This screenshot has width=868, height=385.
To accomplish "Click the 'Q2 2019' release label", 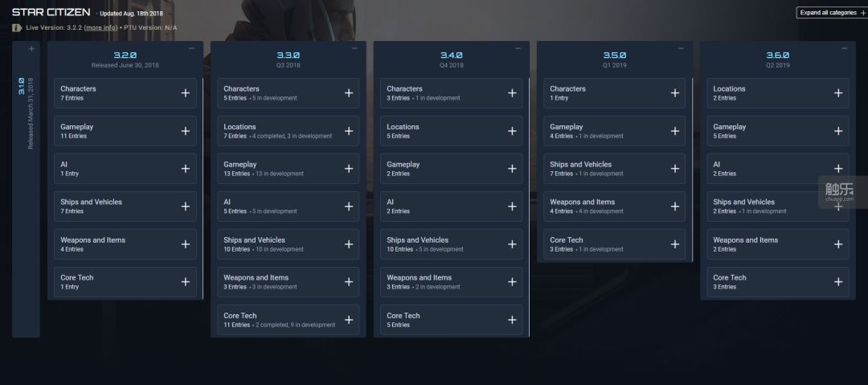I will 778,65.
